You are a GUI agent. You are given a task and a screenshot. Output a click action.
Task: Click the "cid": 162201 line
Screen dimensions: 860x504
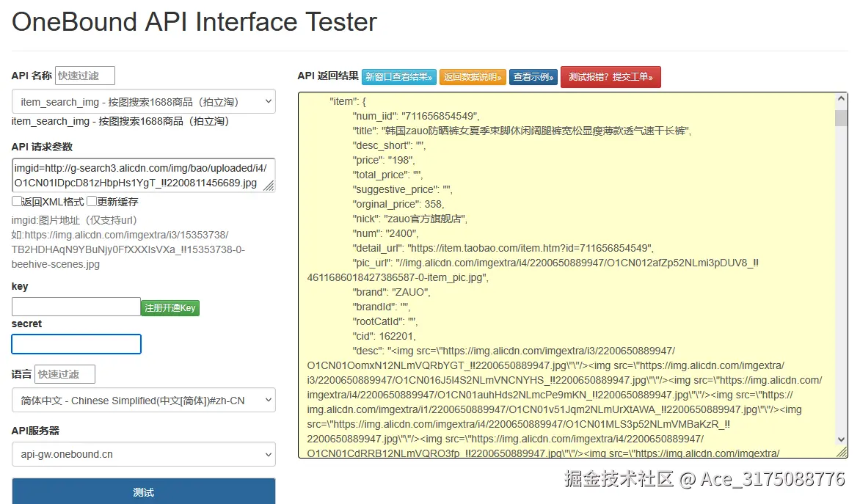(x=384, y=336)
